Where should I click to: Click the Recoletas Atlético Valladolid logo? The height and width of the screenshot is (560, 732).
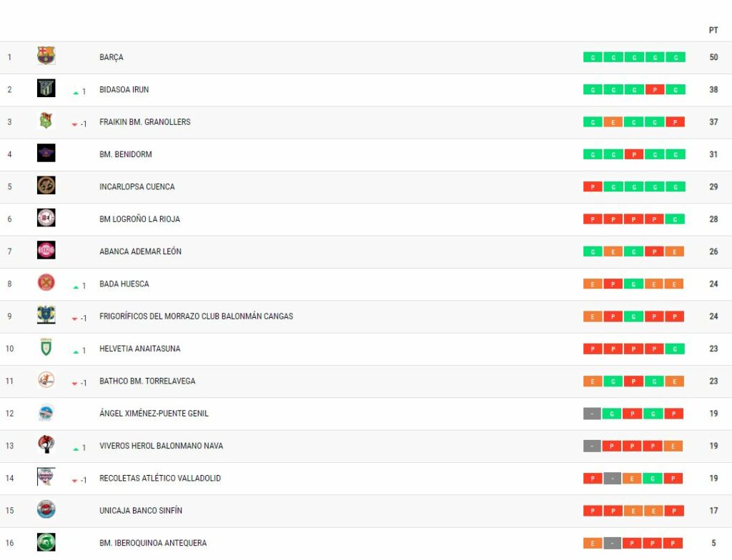pyautogui.click(x=46, y=476)
